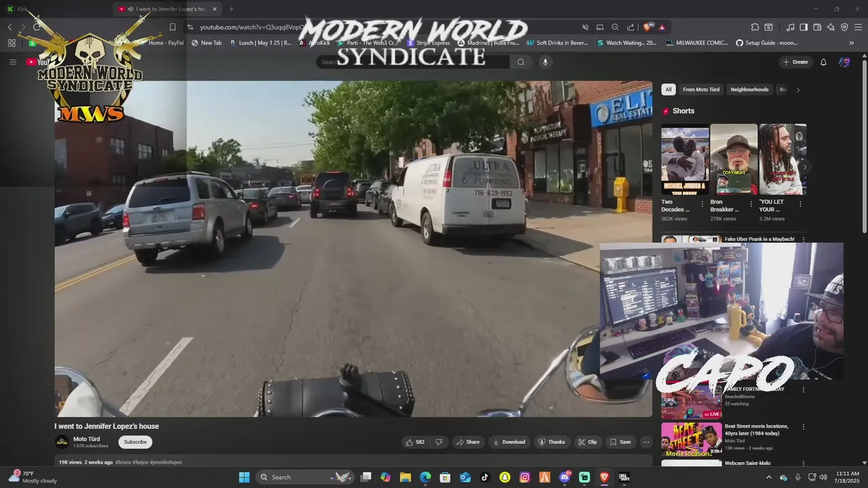Open the 'Setup Guide - moon...' bookmark
This screenshot has height=488, width=868.
click(x=766, y=43)
